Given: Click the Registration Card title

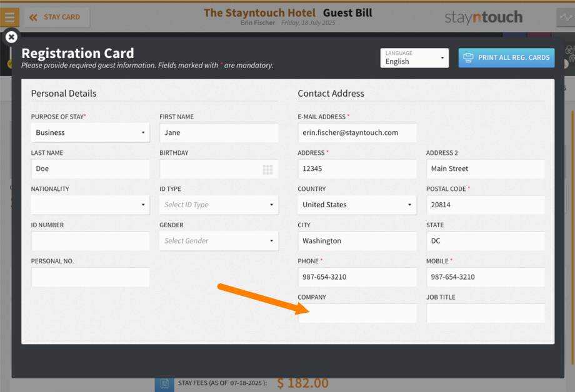Looking at the screenshot, I should 77,54.
